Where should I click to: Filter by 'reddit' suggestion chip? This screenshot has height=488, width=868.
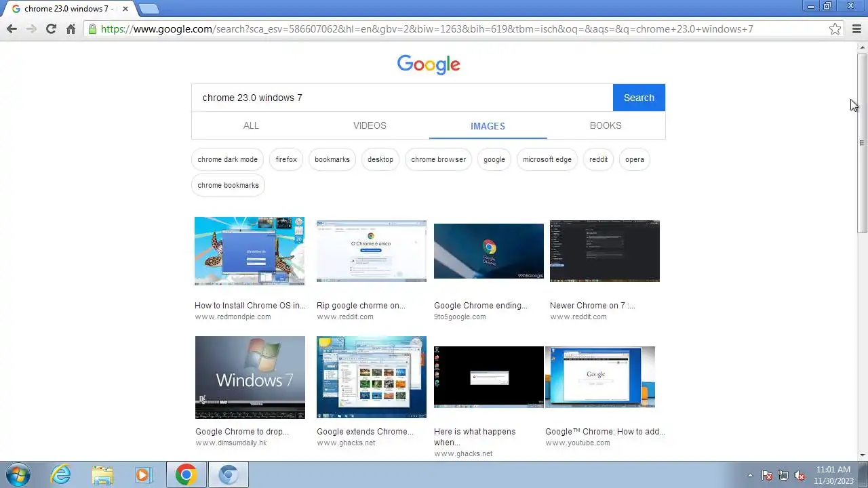pyautogui.click(x=598, y=159)
